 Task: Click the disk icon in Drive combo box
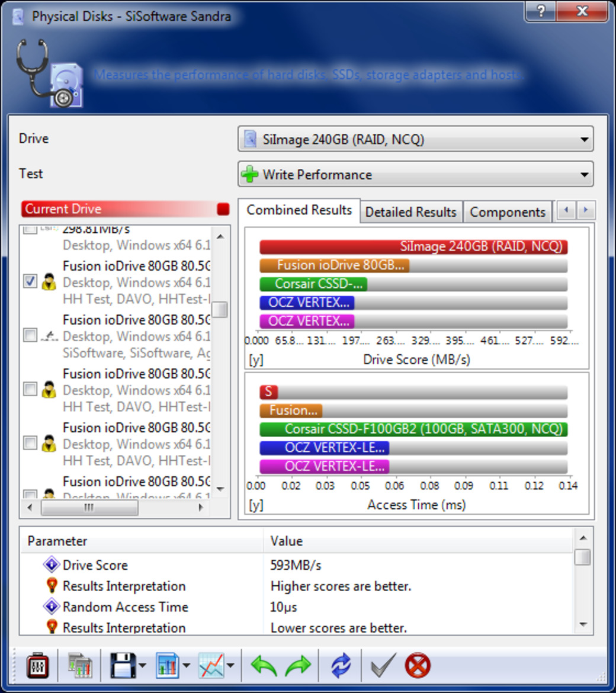point(250,139)
